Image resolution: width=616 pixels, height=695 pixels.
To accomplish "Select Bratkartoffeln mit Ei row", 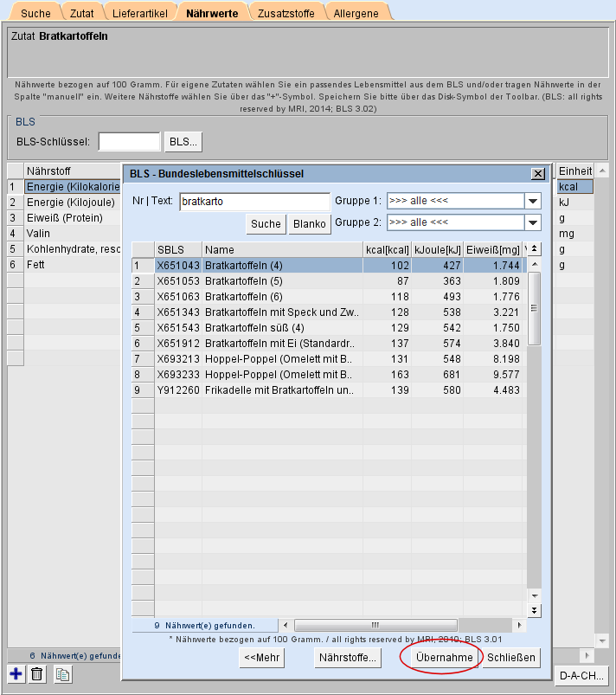I will [329, 344].
